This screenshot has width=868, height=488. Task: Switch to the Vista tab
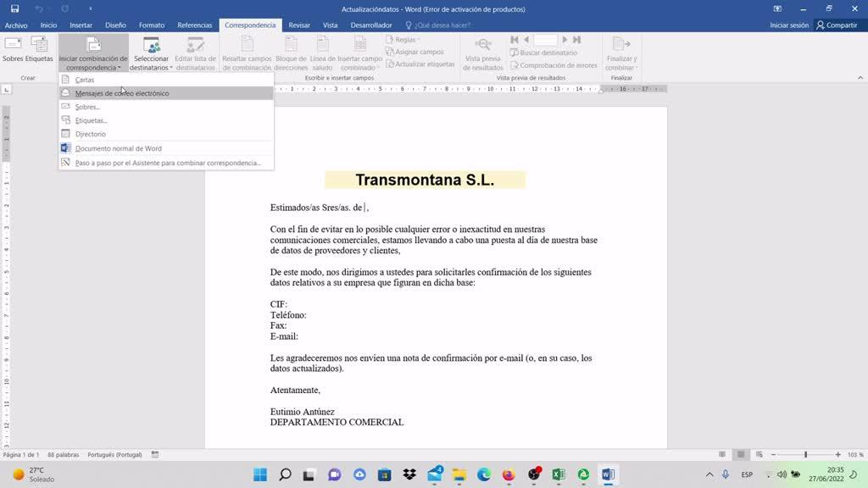(x=331, y=25)
